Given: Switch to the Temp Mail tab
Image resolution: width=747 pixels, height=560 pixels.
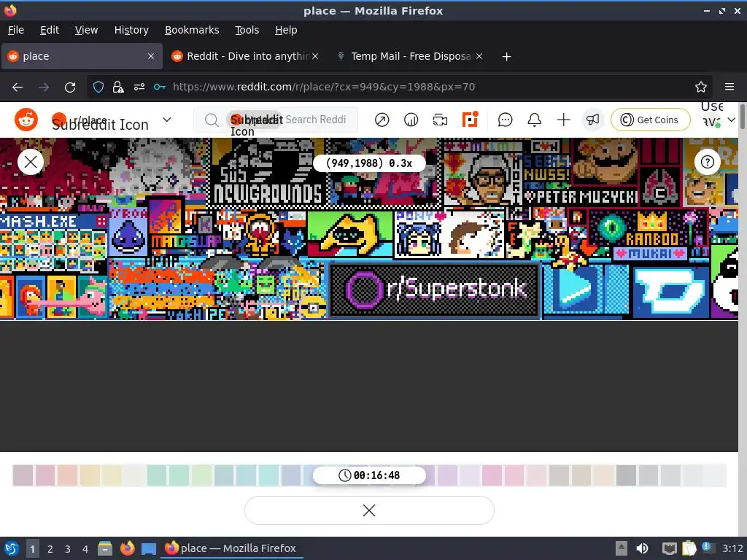Looking at the screenshot, I should [x=411, y=56].
